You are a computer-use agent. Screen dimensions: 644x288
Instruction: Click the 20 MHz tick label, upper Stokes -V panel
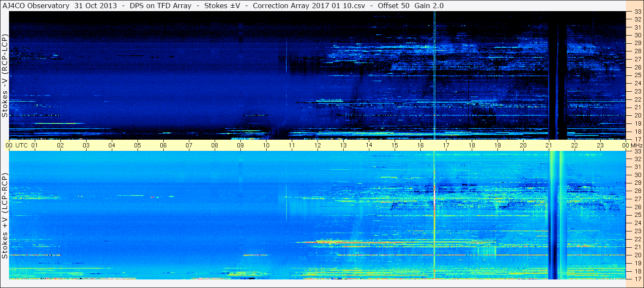638,115
